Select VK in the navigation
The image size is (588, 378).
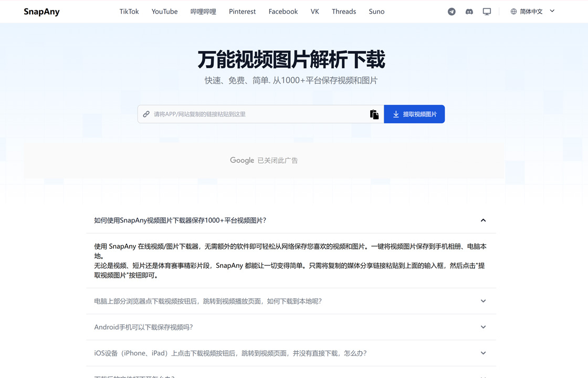point(314,12)
